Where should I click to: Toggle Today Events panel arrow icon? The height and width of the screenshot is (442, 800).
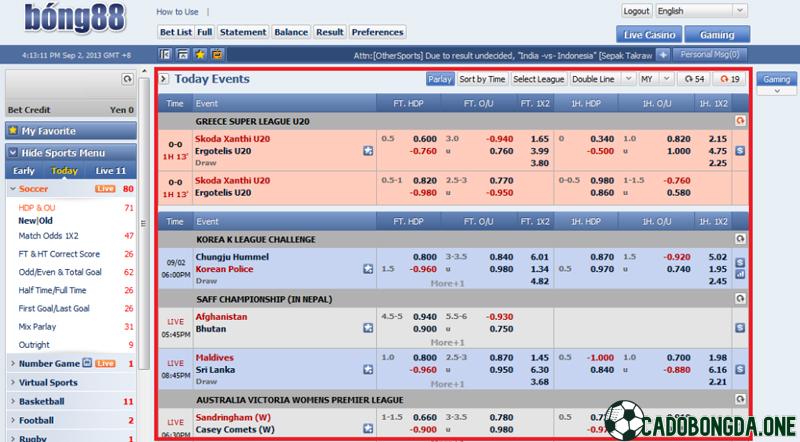pos(164,79)
